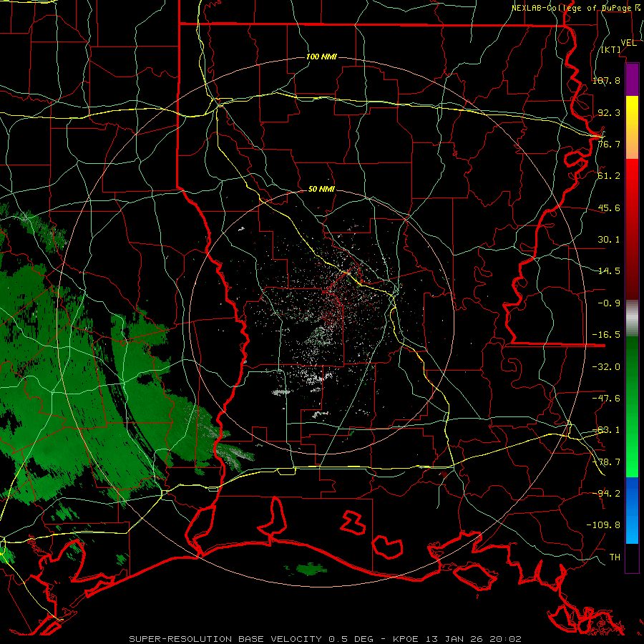Screen dimensions: 644x644
Task: Click the SUPER-RESOLUTION BASE VELOCITY caption
Action: [x=227, y=639]
